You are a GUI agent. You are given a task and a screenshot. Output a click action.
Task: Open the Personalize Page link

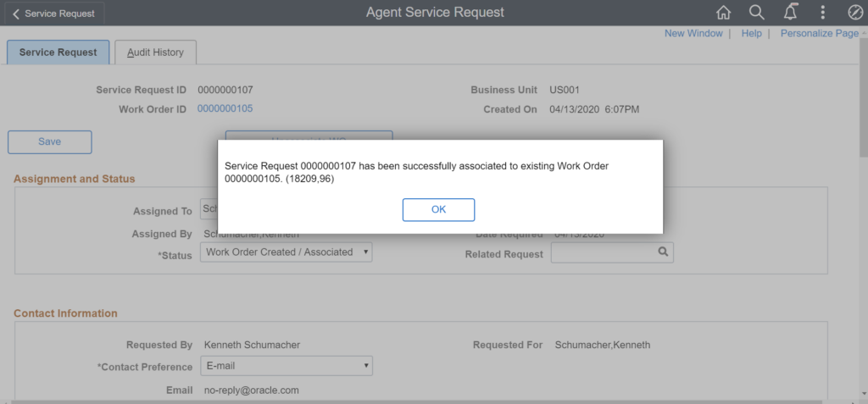(x=819, y=33)
